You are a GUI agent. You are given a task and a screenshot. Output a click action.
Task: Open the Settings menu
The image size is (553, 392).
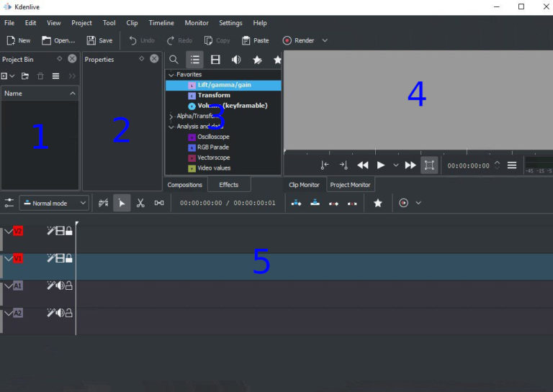pos(230,23)
